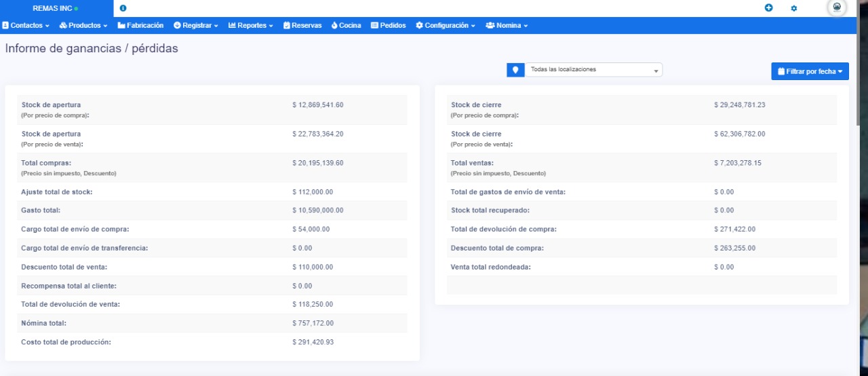Click the Productos cubes icon
The width and height of the screenshot is (868, 376).
tap(63, 25)
